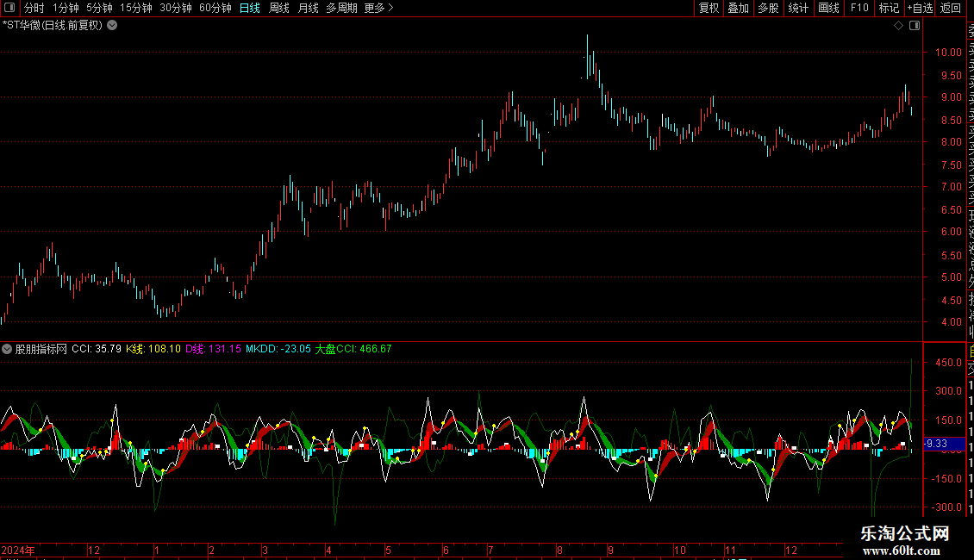Screen dimensions: 974x560
Task: Select the 15分钟 period tab
Action: tap(135, 8)
